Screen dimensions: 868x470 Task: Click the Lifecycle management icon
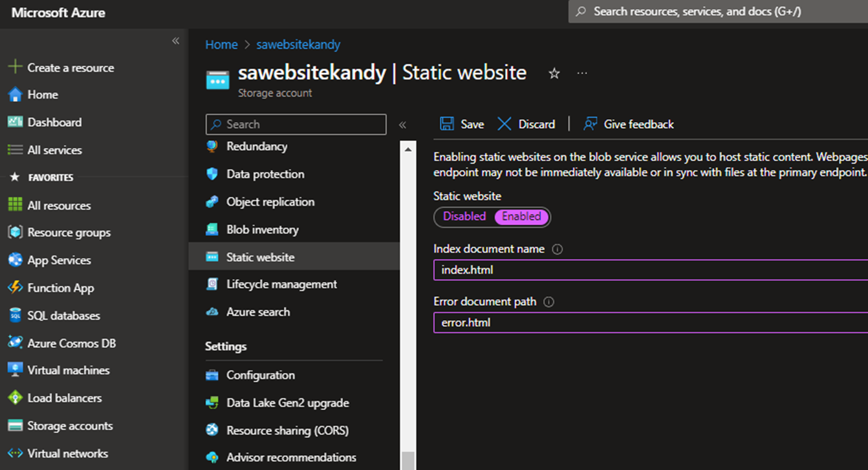point(212,284)
